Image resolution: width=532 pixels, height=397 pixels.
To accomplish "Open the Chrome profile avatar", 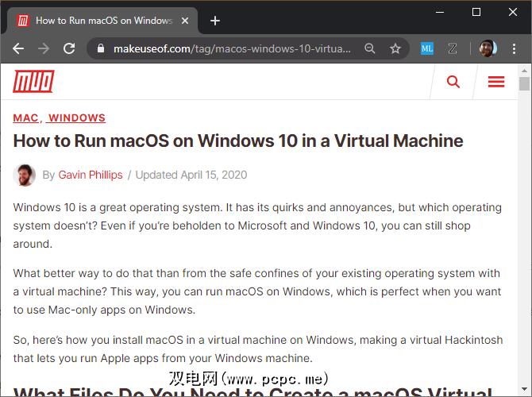I will point(488,48).
